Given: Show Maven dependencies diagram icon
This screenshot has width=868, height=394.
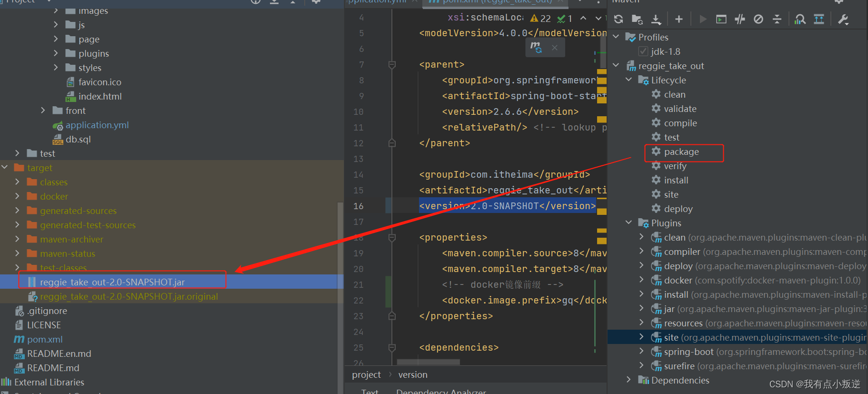Looking at the screenshot, I should (x=800, y=19).
